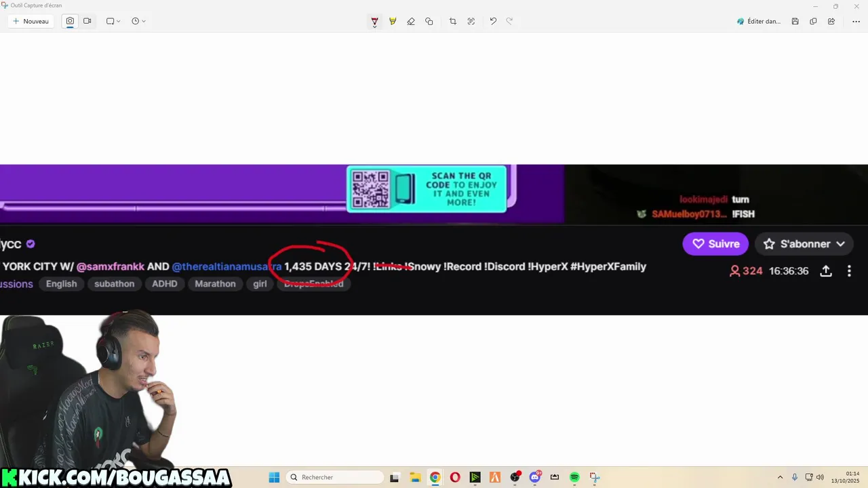The width and height of the screenshot is (868, 488).
Task: Click the @samxfrankk mention link
Action: tap(111, 267)
